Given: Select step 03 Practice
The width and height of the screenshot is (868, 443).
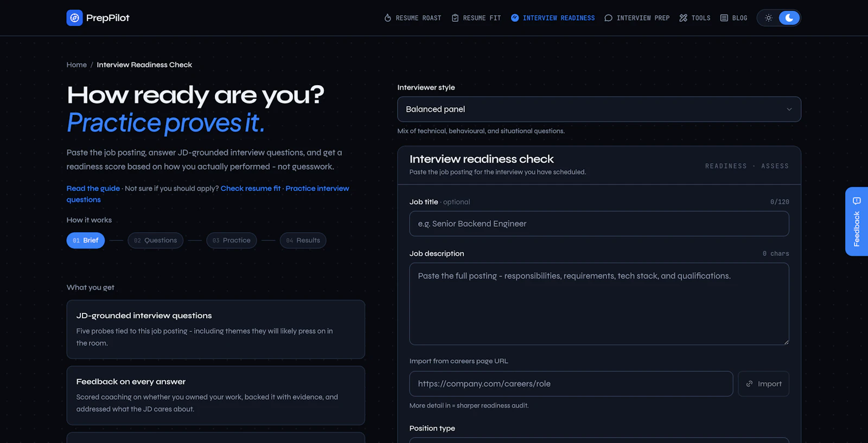Looking at the screenshot, I should [232, 240].
